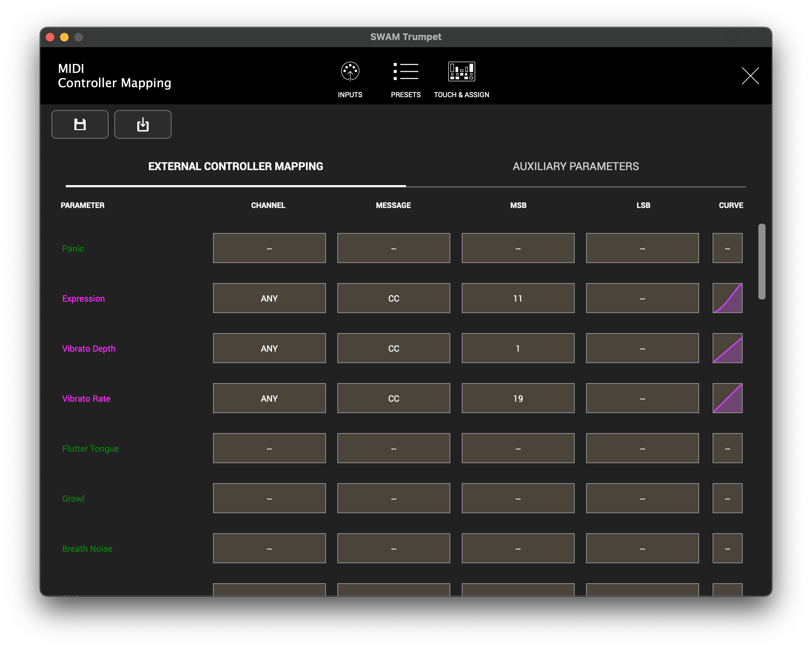Open Expression message dropdown showing CC
The height and width of the screenshot is (649, 812).
pyautogui.click(x=393, y=298)
